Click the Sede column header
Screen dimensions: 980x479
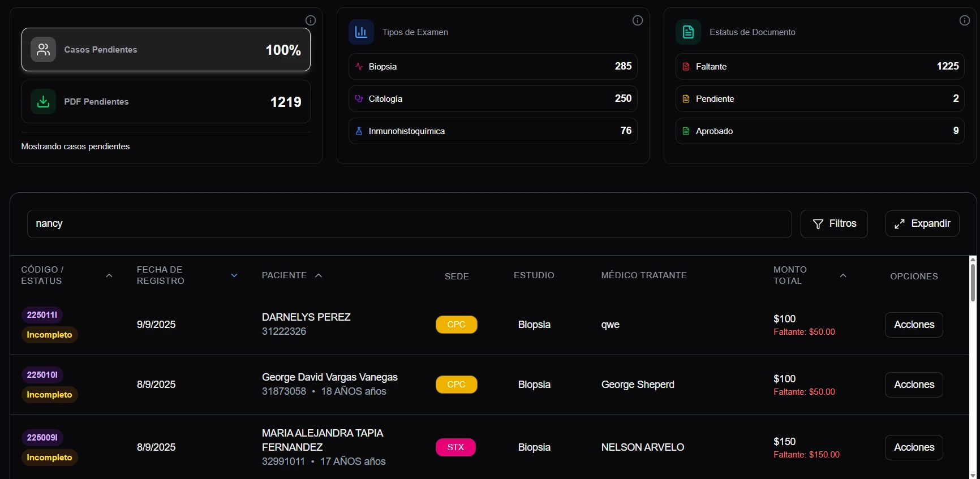coord(457,276)
